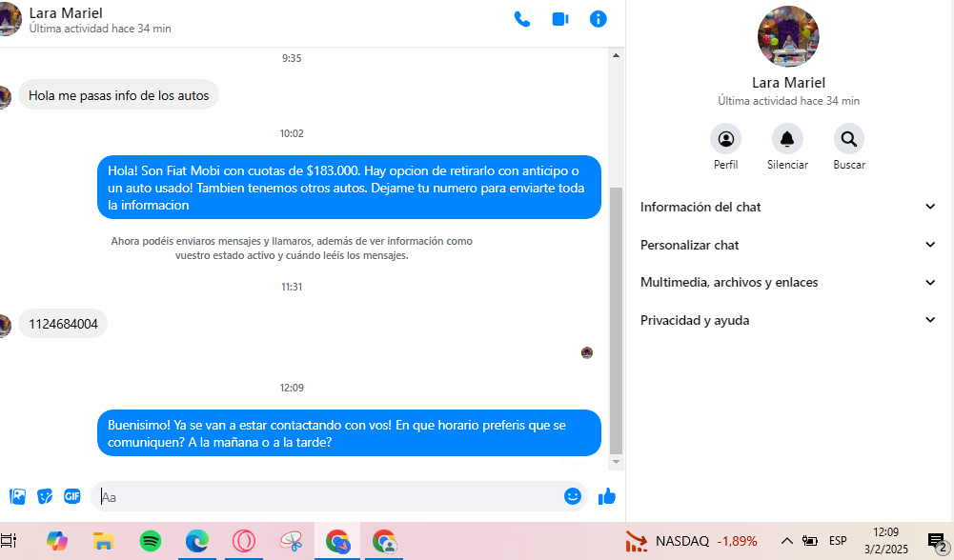Image resolution: width=954 pixels, height=560 pixels.
Task: Toggle the conversation info panel icon
Action: pyautogui.click(x=598, y=19)
